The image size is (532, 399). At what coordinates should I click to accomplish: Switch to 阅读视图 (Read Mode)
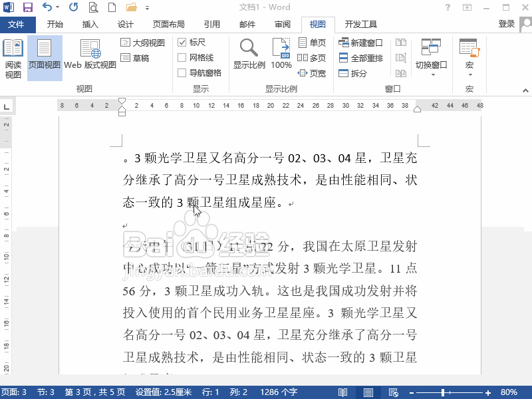pos(13,57)
